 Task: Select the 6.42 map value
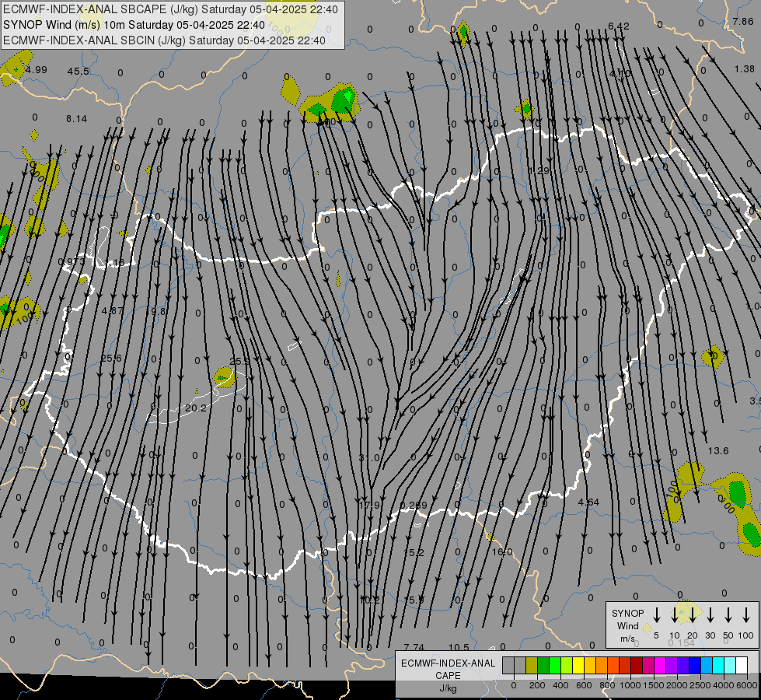(x=618, y=26)
